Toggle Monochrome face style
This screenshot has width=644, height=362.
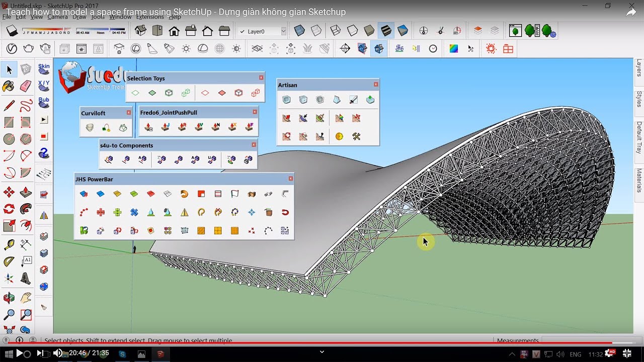(x=403, y=31)
